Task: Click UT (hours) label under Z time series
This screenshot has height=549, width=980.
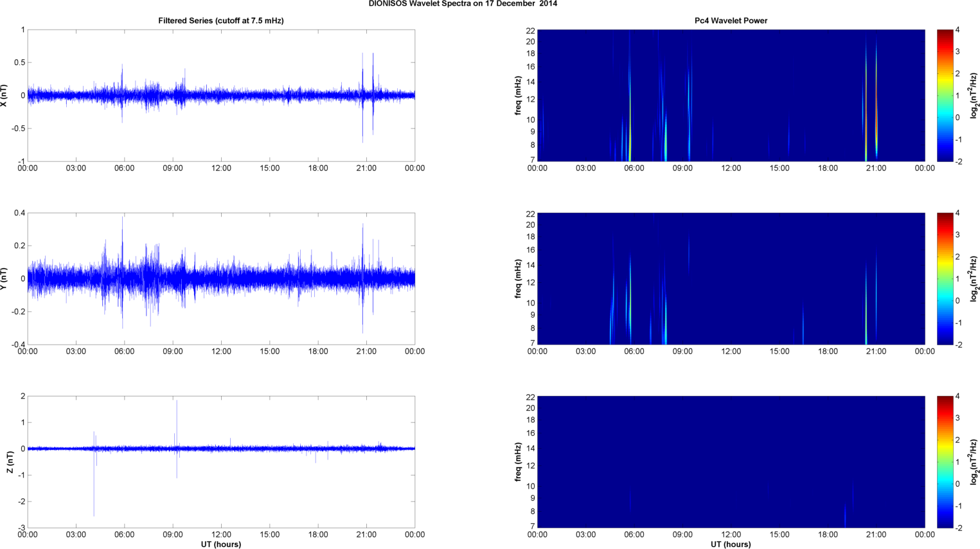Action: point(221,544)
